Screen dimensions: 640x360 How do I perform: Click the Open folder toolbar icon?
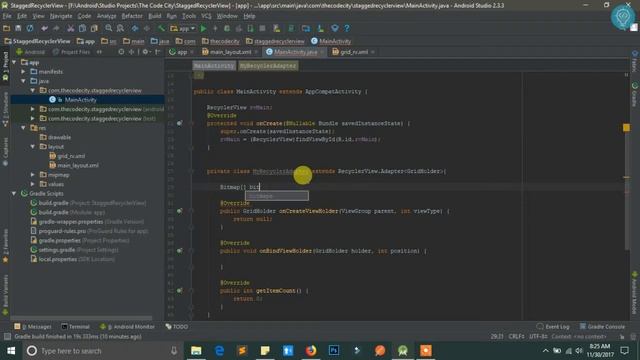7,28
